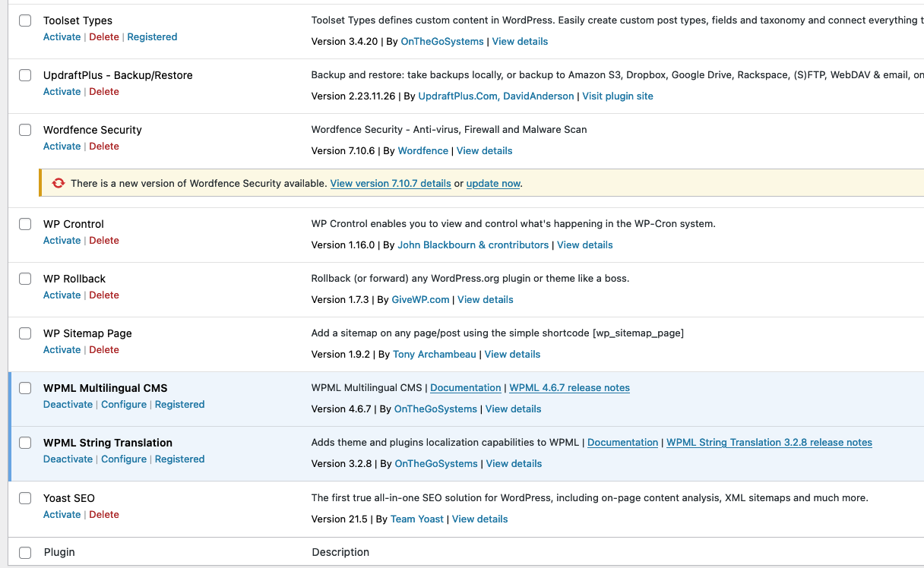The image size is (924, 568).
Task: Click the Yoast SEO plugin name
Action: pos(69,498)
